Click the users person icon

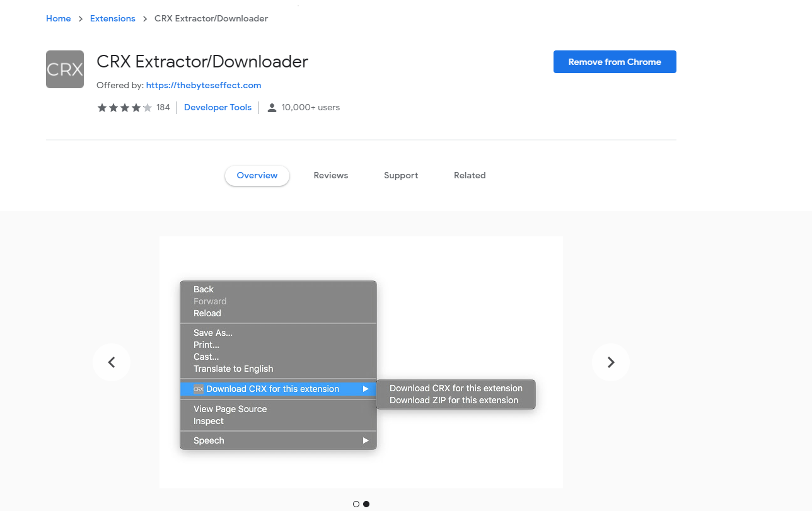pos(272,108)
